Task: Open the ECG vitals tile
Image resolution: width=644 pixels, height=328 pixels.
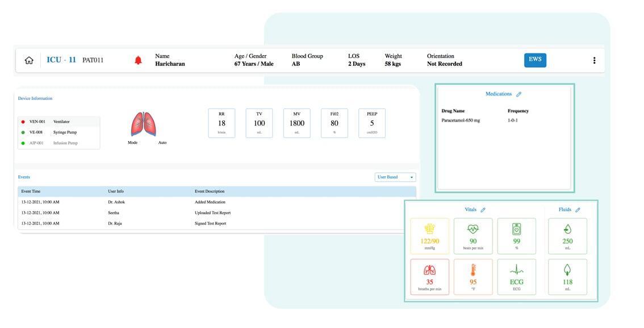Action: coord(516,277)
